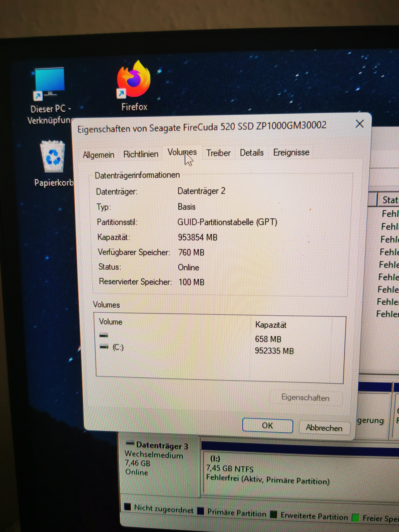Screen dimensions: 399x532
Task: Switch to the Allgemein tab
Action: 99,155
